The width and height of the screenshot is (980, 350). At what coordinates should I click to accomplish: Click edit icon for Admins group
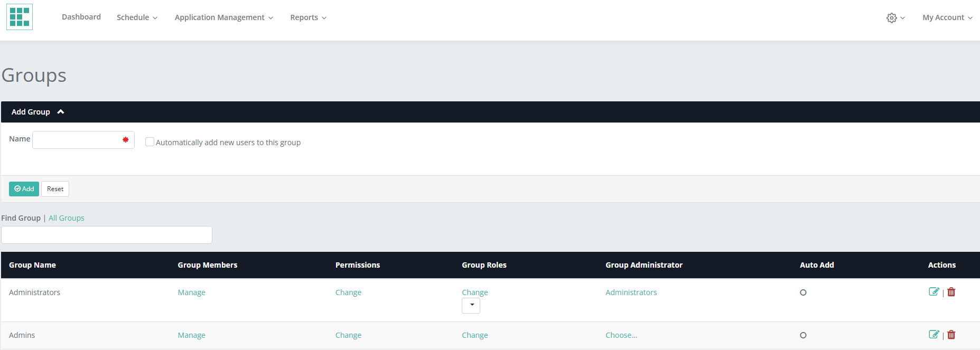click(934, 335)
